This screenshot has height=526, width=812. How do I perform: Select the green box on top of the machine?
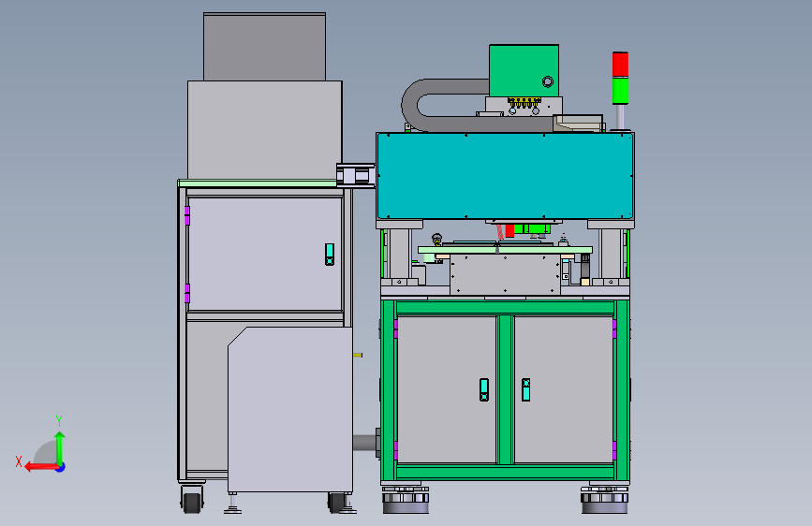(524, 71)
